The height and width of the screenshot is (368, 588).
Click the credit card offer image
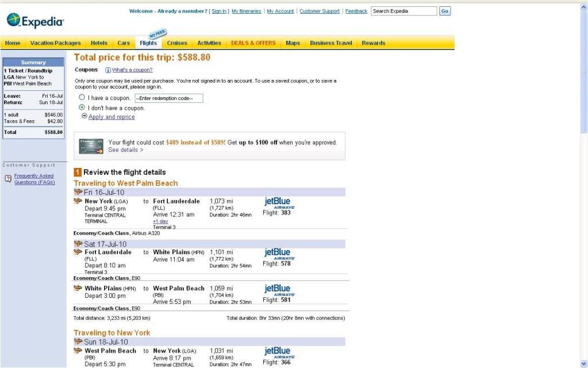click(91, 146)
